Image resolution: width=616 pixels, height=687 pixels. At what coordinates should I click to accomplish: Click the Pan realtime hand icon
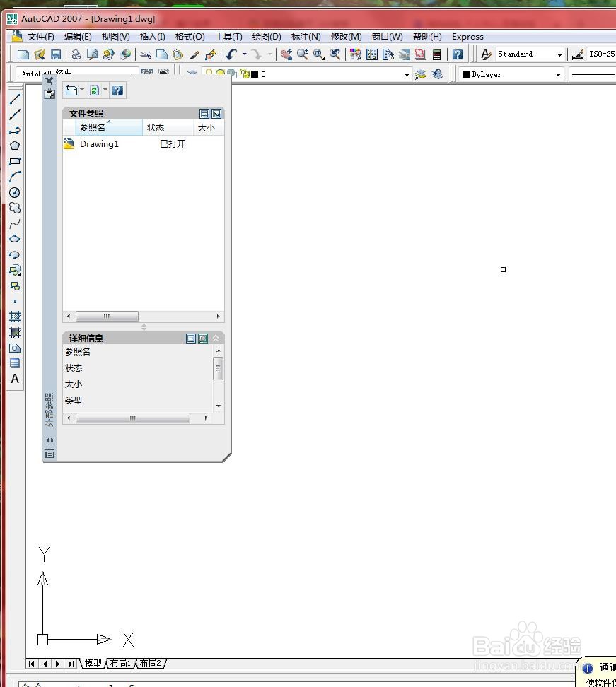coord(286,54)
